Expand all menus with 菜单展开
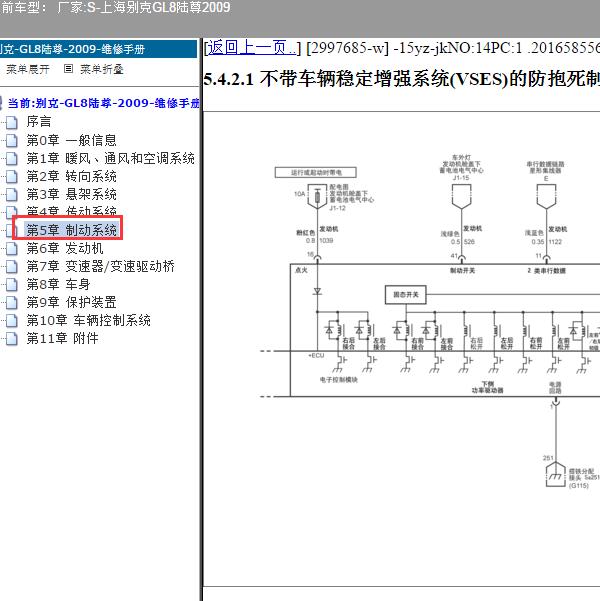 [27, 69]
